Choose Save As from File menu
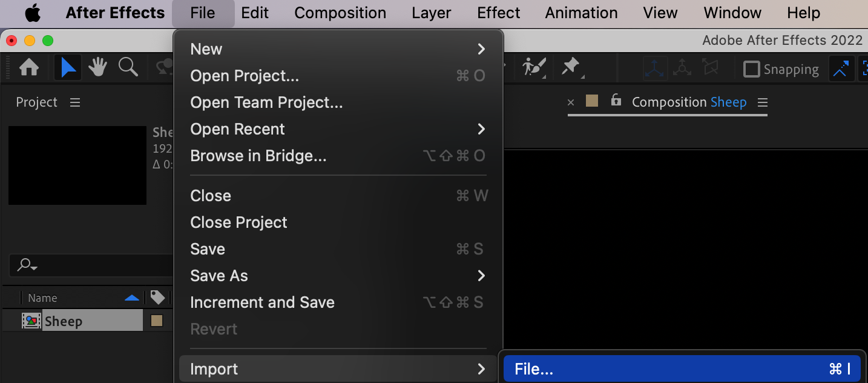The width and height of the screenshot is (868, 383). pos(219,276)
